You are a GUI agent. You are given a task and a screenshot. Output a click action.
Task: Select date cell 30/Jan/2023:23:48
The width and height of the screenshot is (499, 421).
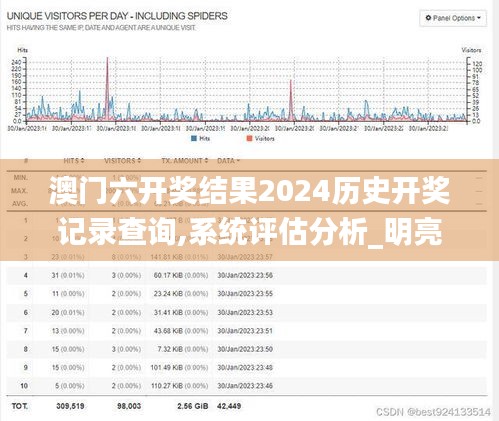[x=245, y=367]
